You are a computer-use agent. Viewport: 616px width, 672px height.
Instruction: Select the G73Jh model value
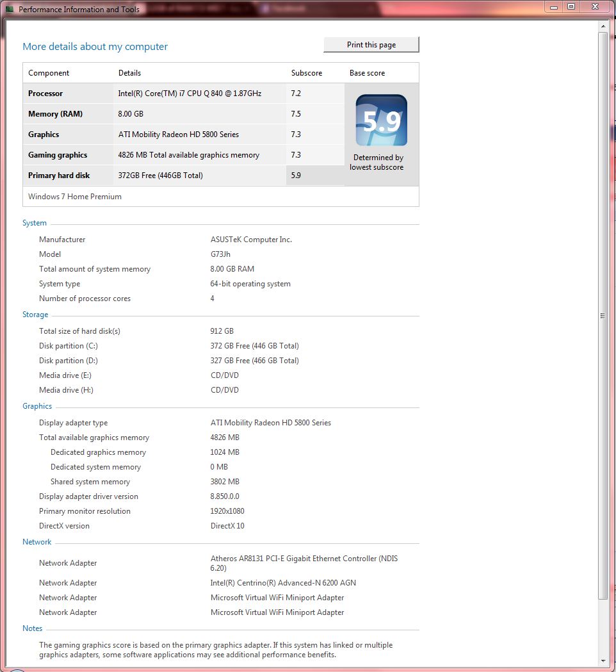click(220, 254)
